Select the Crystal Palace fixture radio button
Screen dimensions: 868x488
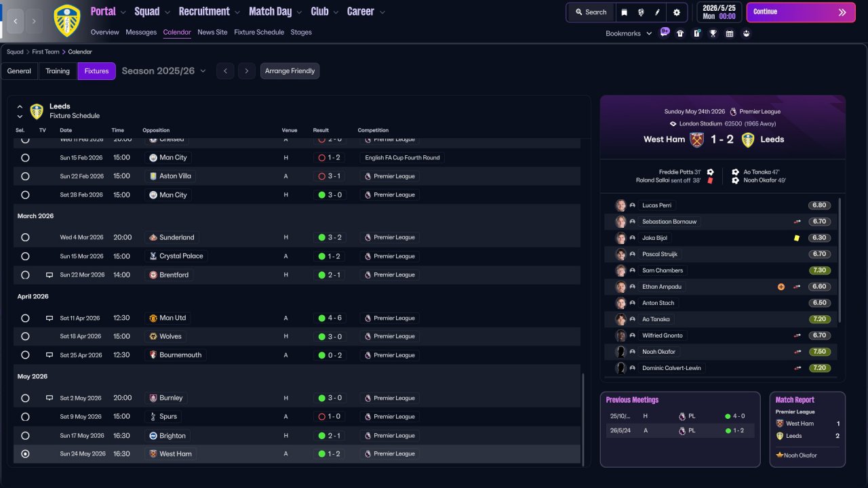(25, 256)
